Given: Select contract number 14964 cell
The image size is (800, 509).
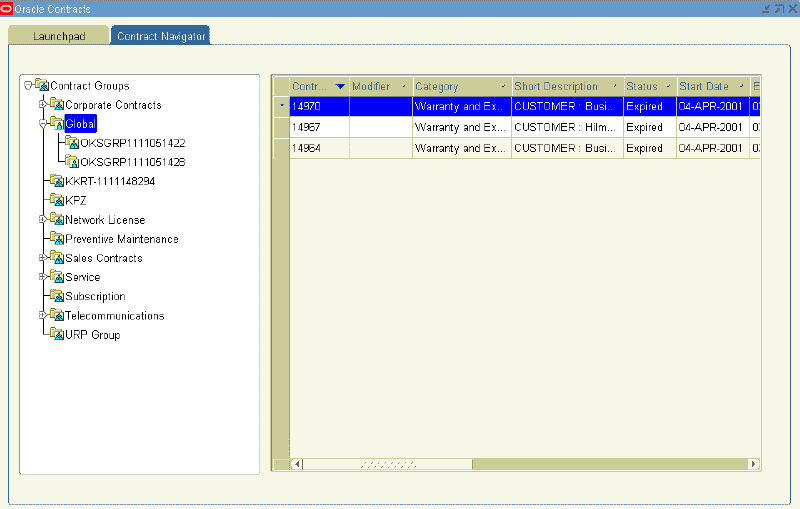Looking at the screenshot, I should click(x=319, y=148).
